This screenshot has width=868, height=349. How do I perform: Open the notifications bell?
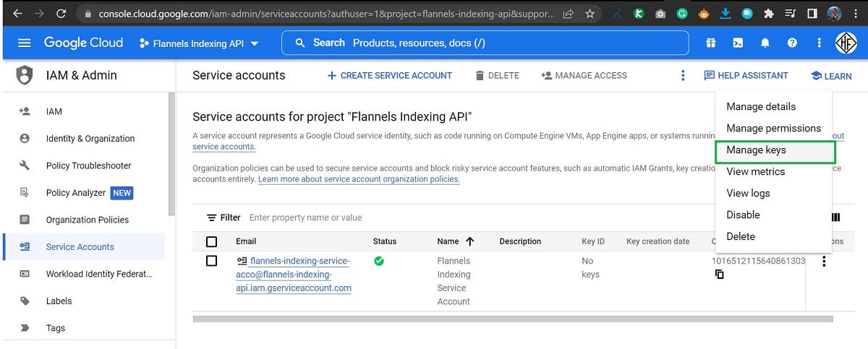[x=765, y=43]
